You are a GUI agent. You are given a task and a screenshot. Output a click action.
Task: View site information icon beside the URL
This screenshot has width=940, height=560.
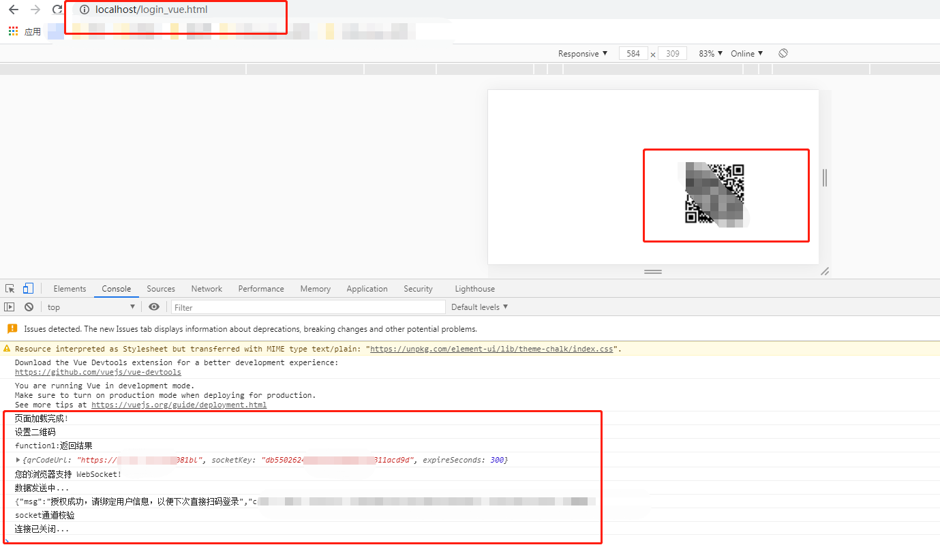85,10
